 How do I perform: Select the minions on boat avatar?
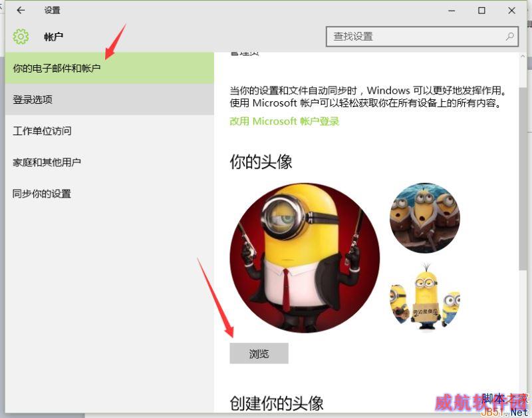pos(425,218)
